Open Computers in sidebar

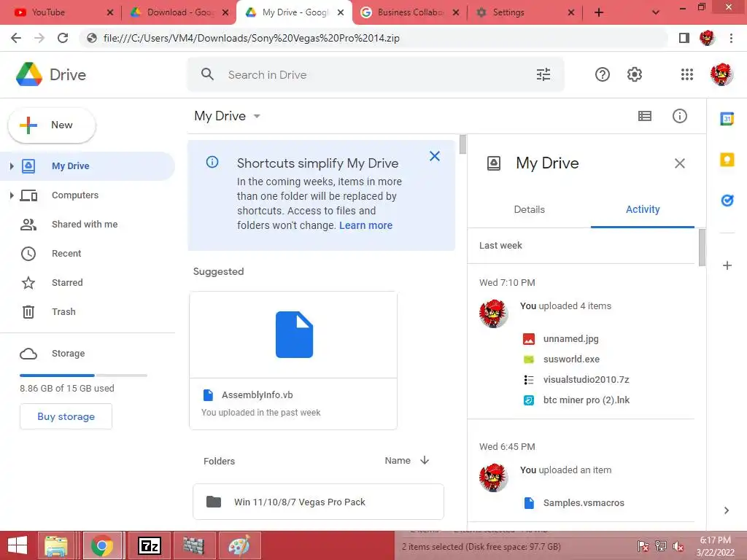75,195
